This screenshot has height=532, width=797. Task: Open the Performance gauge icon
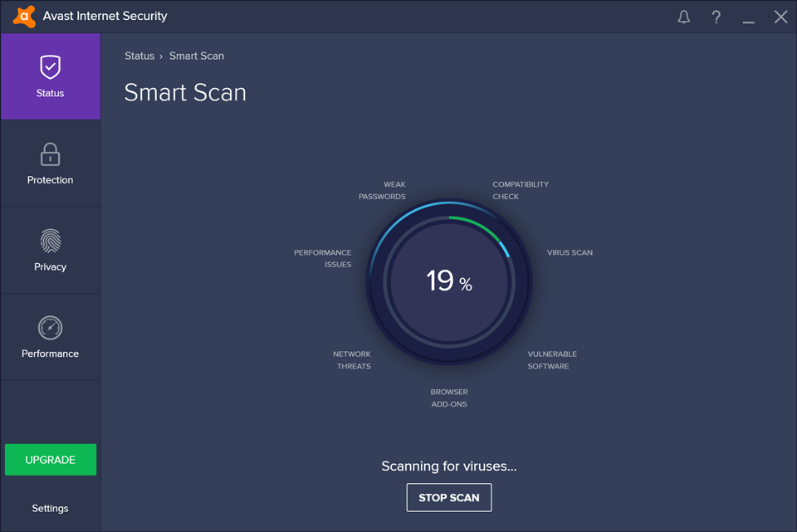tap(50, 327)
